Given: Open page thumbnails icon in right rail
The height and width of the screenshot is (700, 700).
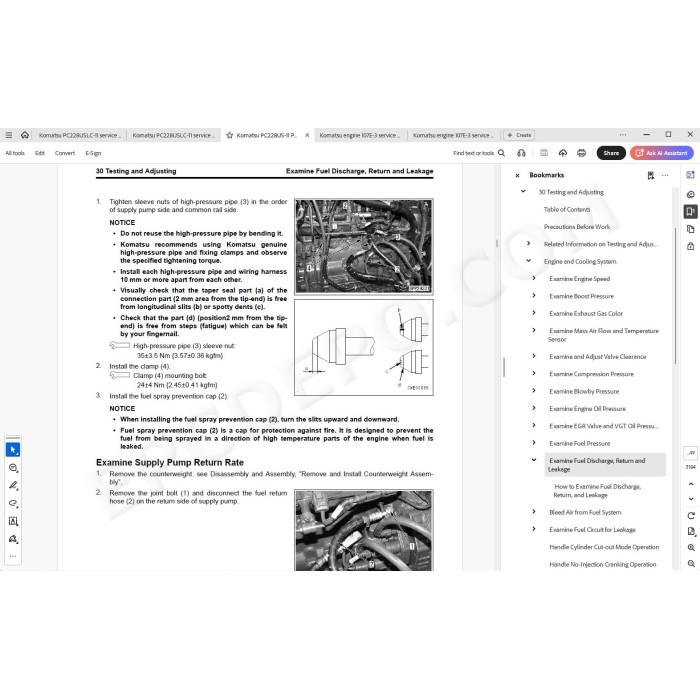Looking at the screenshot, I should 691,229.
